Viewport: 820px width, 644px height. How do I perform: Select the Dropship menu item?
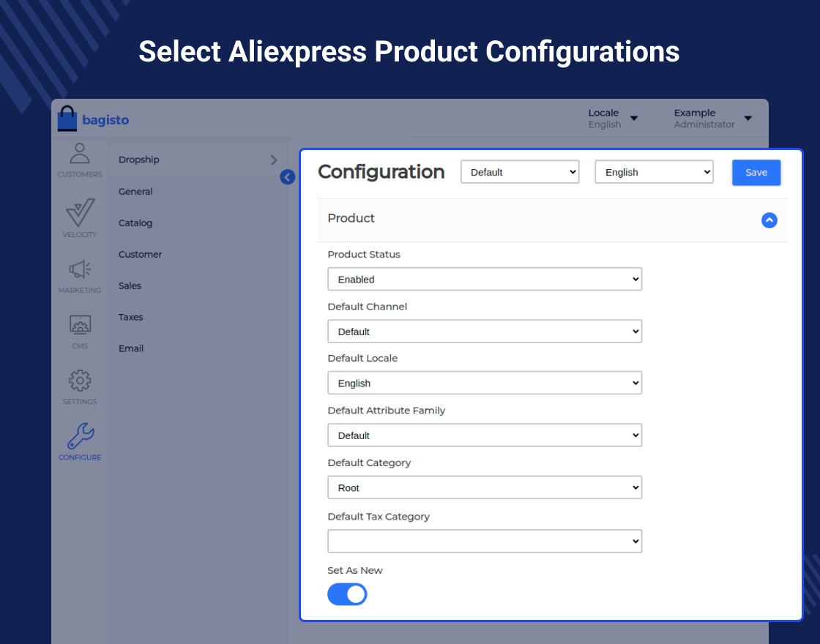point(198,160)
